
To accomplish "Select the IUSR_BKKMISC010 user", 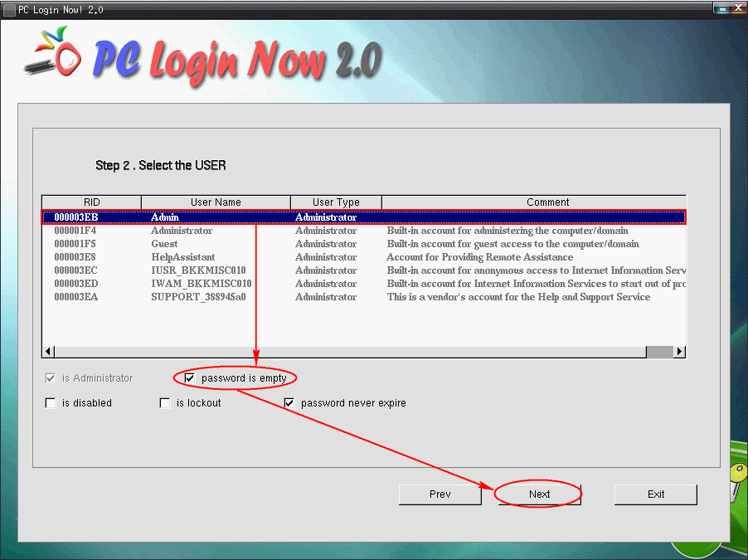I will coord(364,270).
